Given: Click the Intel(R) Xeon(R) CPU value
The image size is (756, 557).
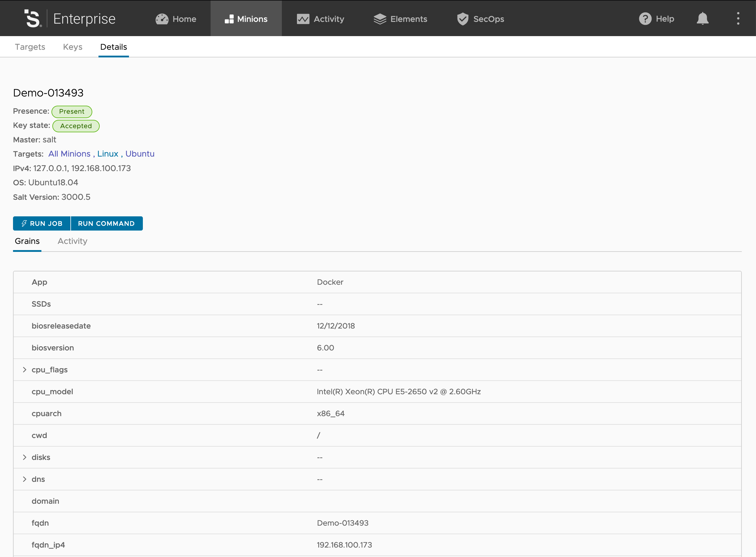Looking at the screenshot, I should click(399, 392).
